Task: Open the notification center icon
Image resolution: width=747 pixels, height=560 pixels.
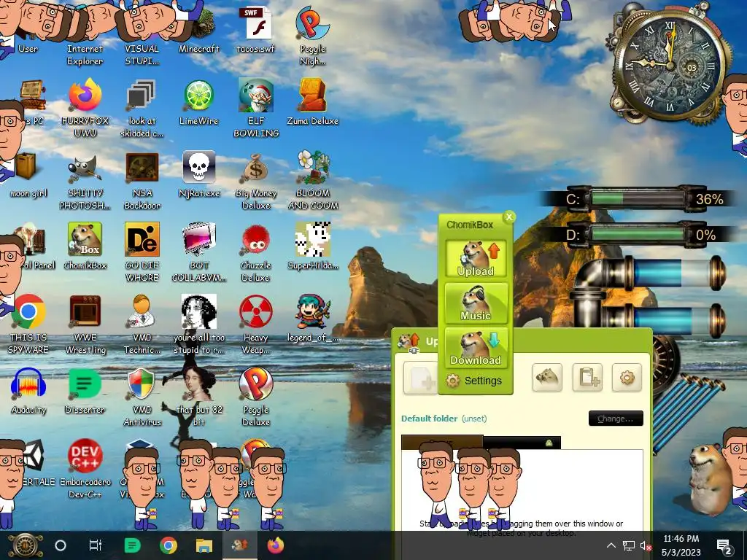Action: pos(724,545)
